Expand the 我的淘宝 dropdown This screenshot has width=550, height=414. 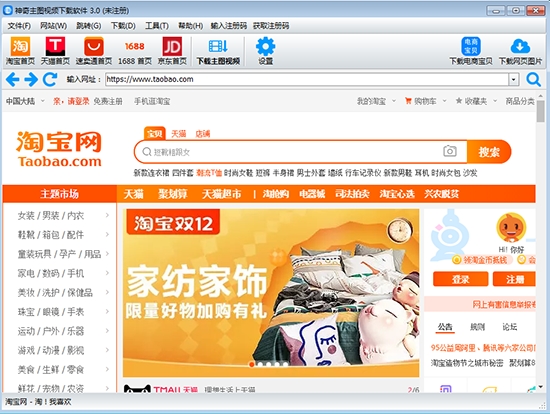394,101
